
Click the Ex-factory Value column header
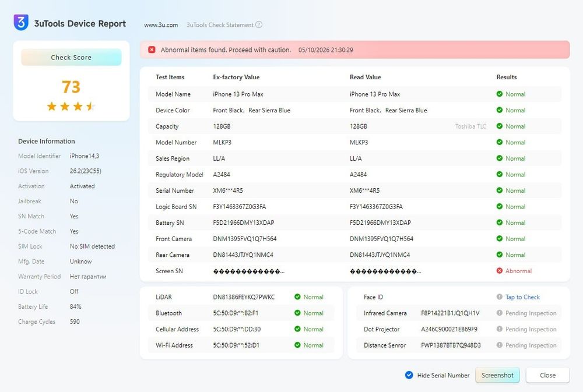(236, 77)
